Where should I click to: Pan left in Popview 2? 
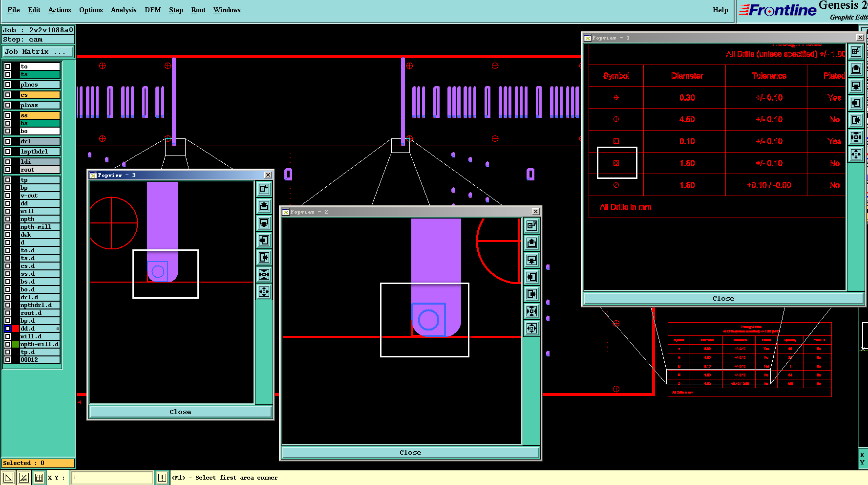pos(532,277)
